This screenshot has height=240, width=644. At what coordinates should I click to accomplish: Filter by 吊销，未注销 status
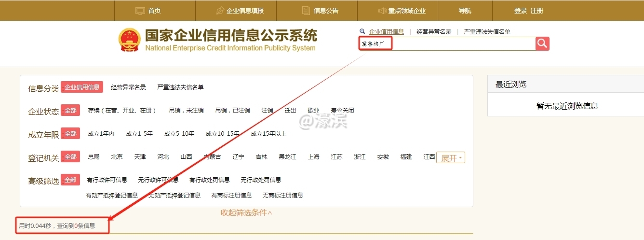[186, 111]
